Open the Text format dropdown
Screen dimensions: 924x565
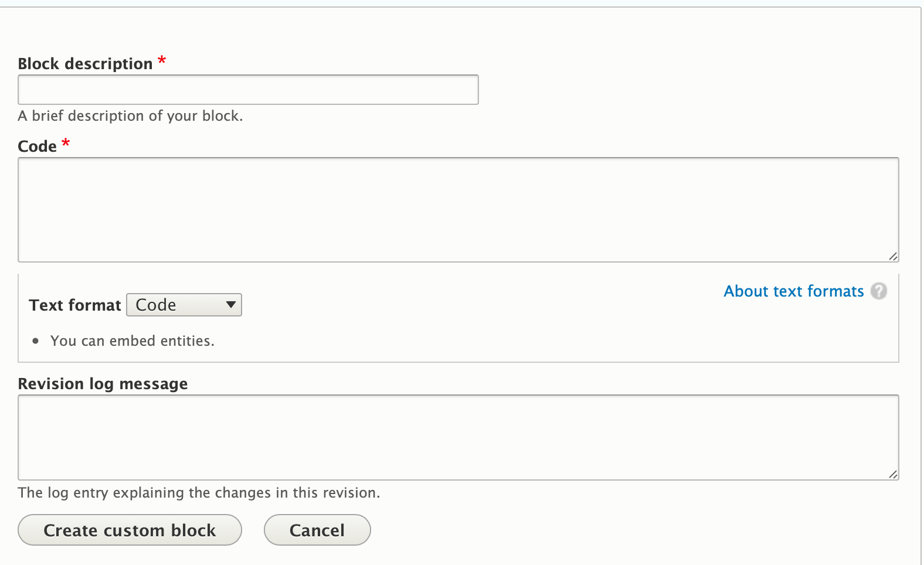pyautogui.click(x=184, y=305)
